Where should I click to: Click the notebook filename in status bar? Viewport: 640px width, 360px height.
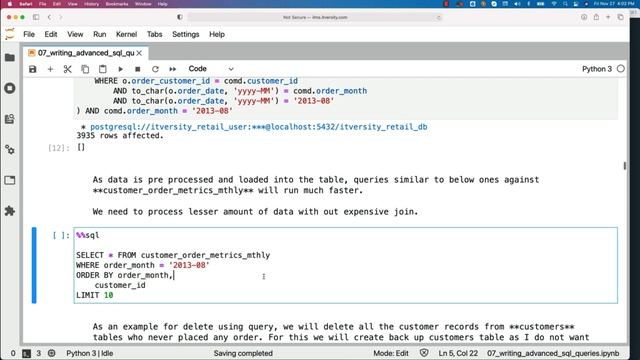[x=553, y=353]
